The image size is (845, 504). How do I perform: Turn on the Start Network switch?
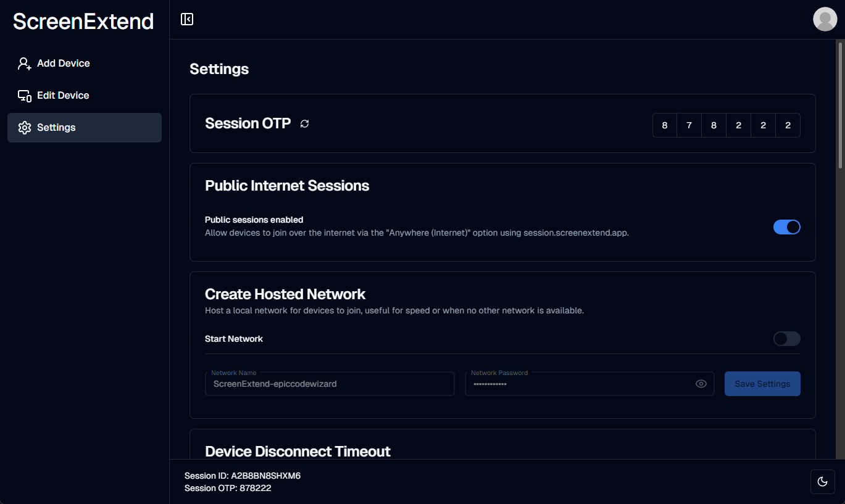(x=786, y=339)
